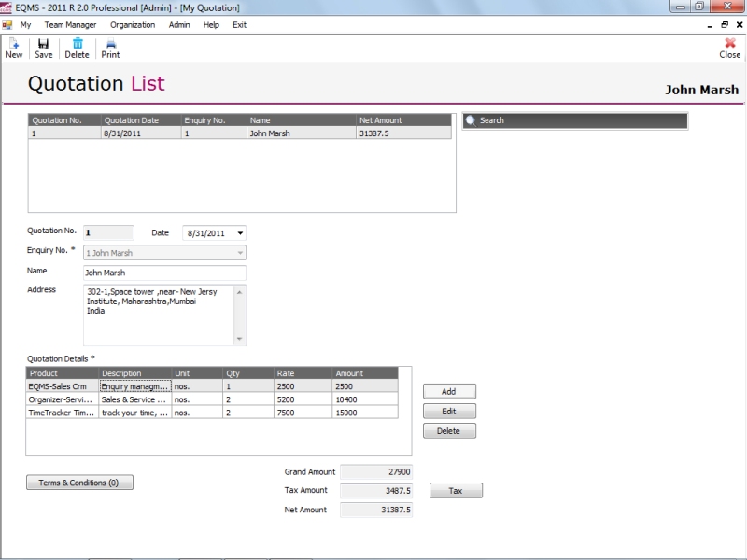Click inside the Name text field

[163, 273]
